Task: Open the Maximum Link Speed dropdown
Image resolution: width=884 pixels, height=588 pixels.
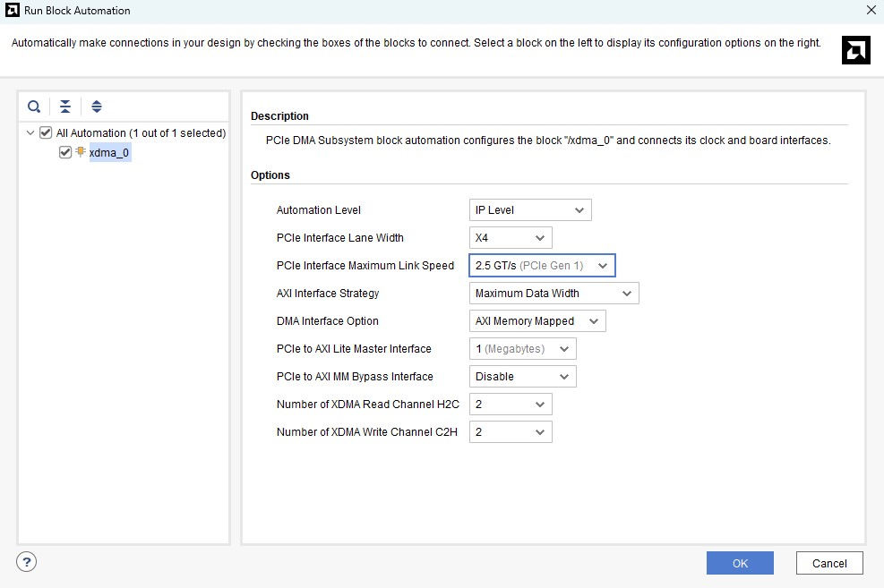Action: click(542, 266)
